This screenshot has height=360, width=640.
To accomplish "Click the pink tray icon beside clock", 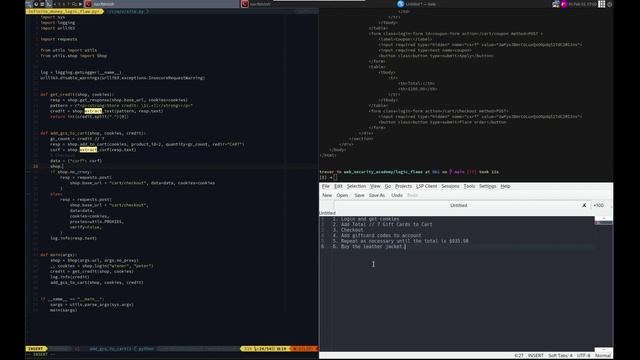I will (x=564, y=4).
